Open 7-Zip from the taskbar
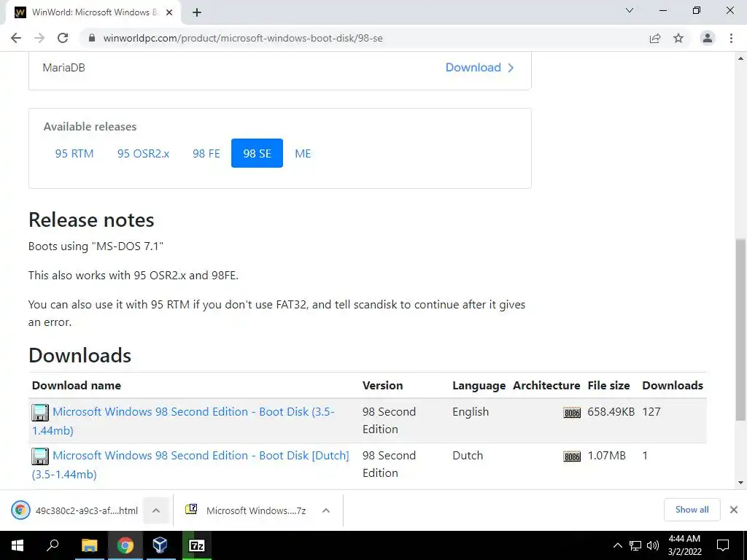 pos(197,545)
